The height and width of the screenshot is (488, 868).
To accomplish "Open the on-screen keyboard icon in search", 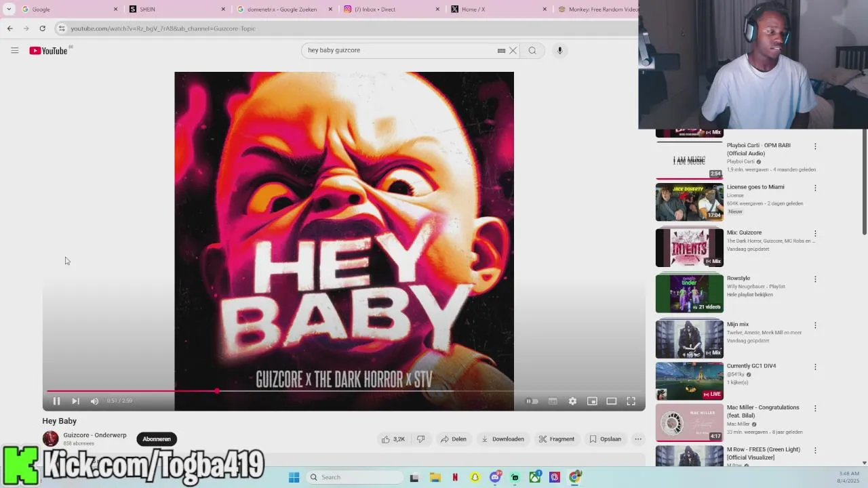I will [501, 50].
